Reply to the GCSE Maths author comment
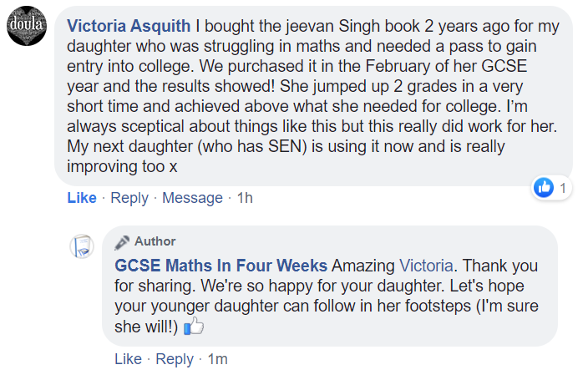Image resolution: width=588 pixels, height=380 pixels. point(175,359)
